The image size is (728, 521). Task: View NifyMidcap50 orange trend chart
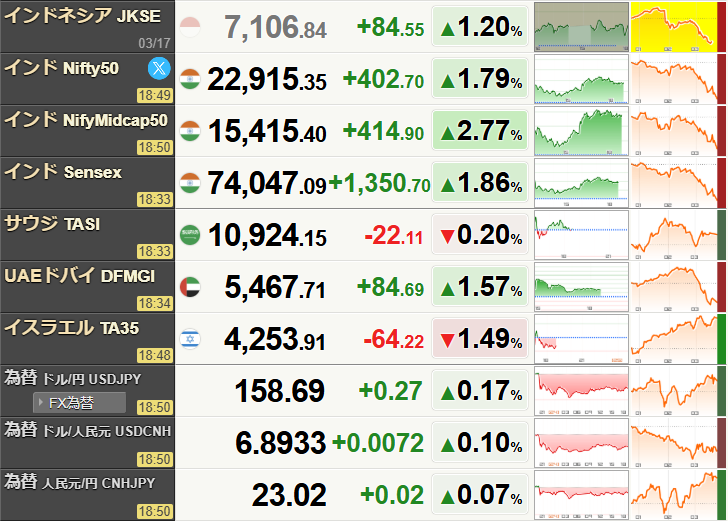pos(674,131)
